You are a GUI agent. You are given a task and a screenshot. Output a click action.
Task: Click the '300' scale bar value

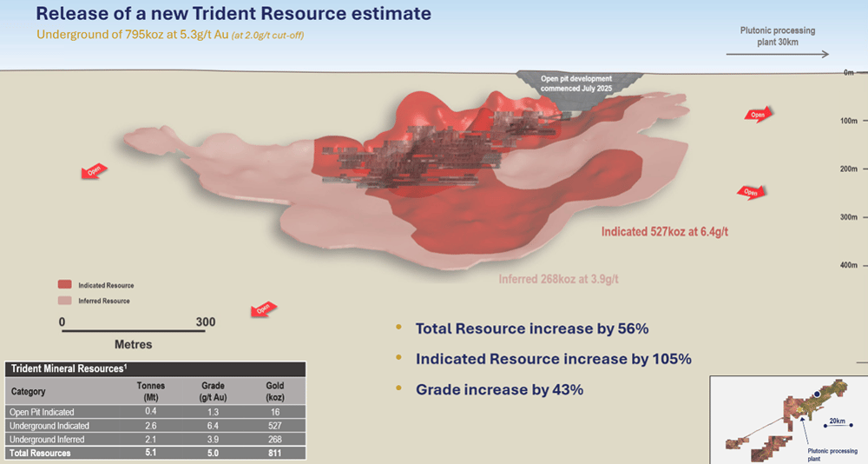206,322
